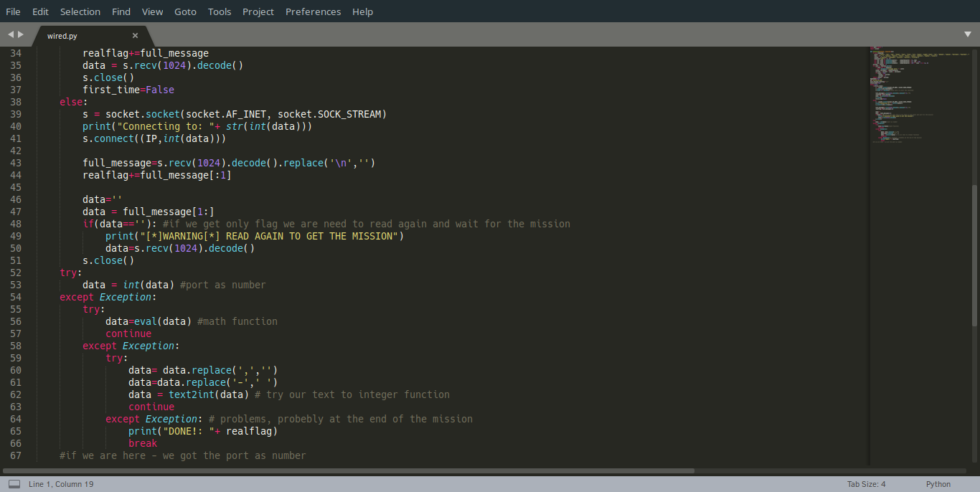Screen dimensions: 980x492
Task: Change the Tab Size: 4 setting
Action: pos(866,484)
